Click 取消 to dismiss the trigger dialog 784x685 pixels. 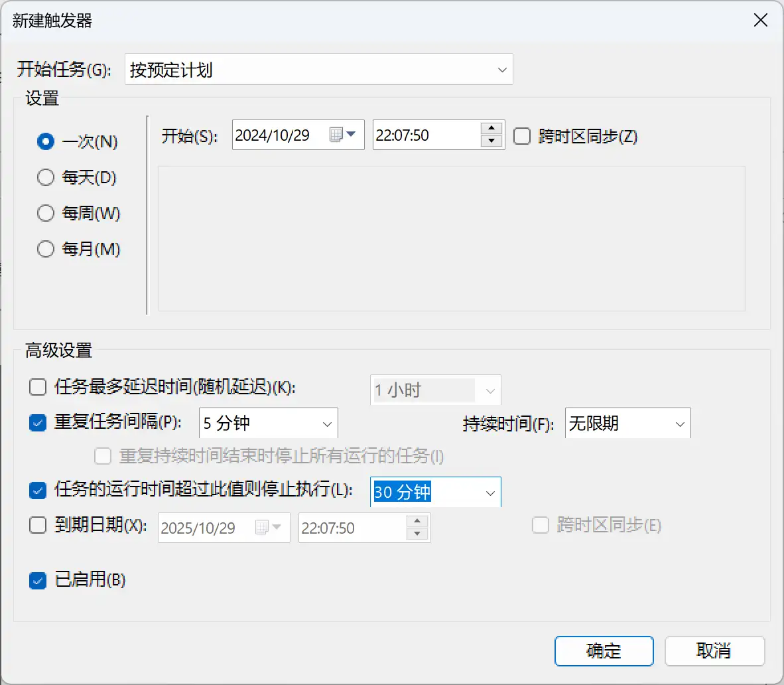(714, 651)
